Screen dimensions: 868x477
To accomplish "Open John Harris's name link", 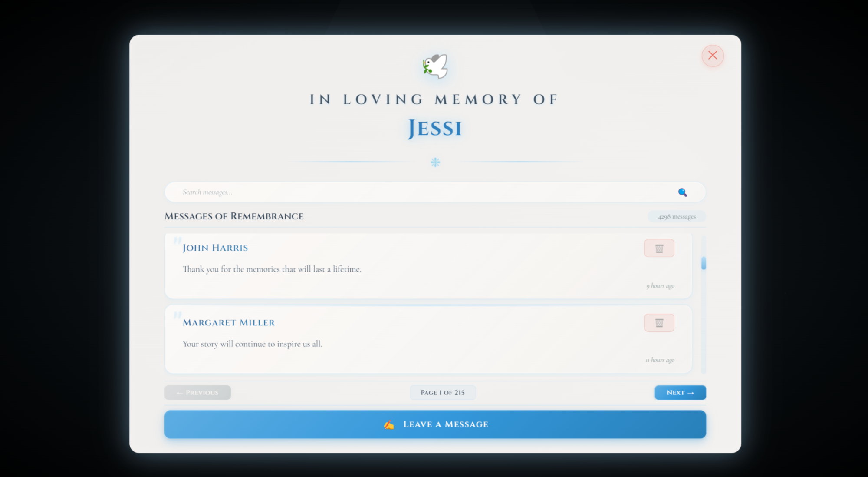I will point(215,247).
